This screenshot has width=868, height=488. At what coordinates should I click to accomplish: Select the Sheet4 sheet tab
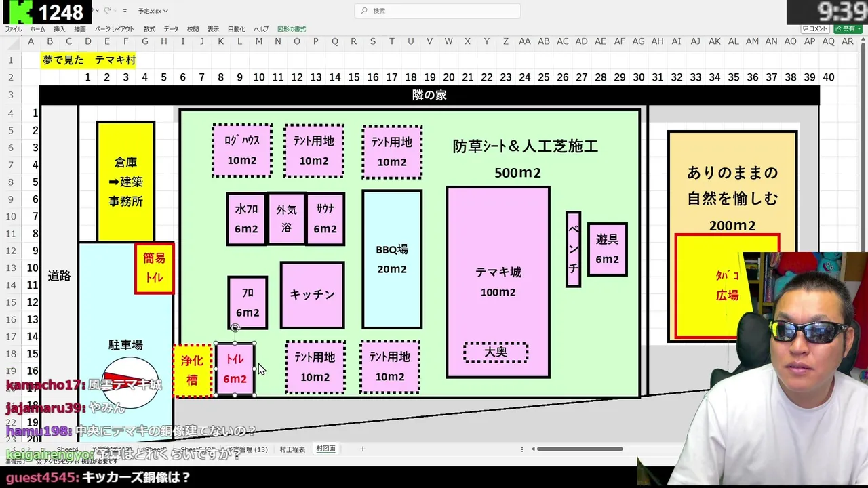point(67,449)
